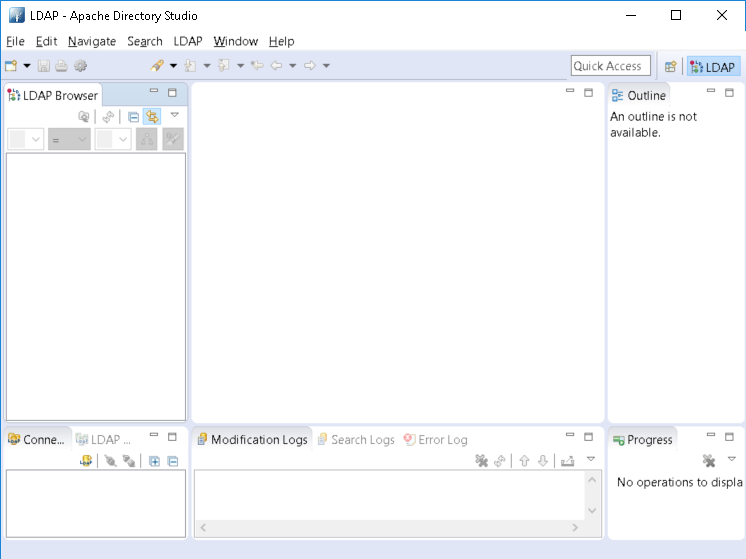Screen dimensions: 746x559
Task: Open the Edit menu
Action: point(47,41)
